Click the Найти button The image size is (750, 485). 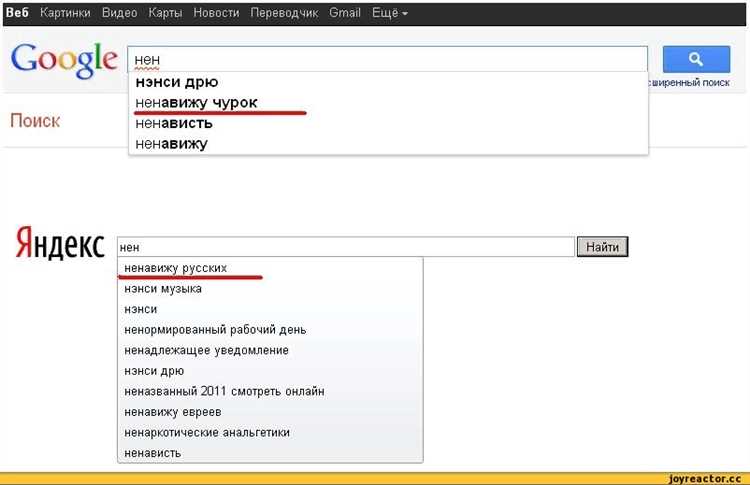point(603,247)
